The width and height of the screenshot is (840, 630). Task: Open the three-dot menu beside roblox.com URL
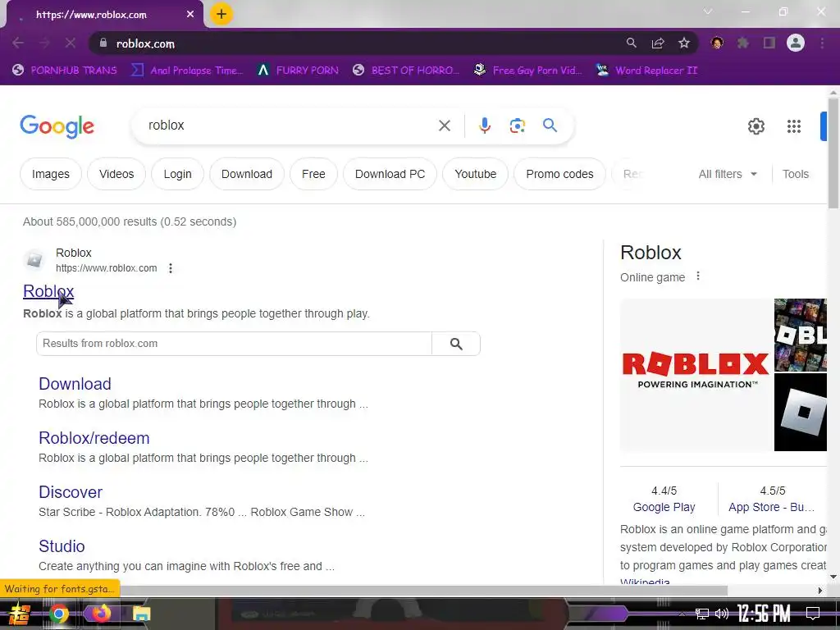coord(171,268)
